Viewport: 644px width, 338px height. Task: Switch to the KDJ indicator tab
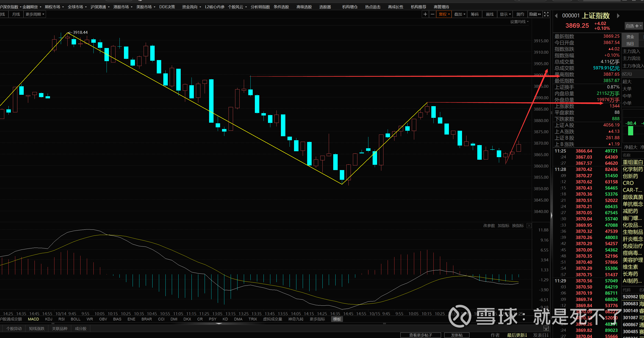point(49,319)
